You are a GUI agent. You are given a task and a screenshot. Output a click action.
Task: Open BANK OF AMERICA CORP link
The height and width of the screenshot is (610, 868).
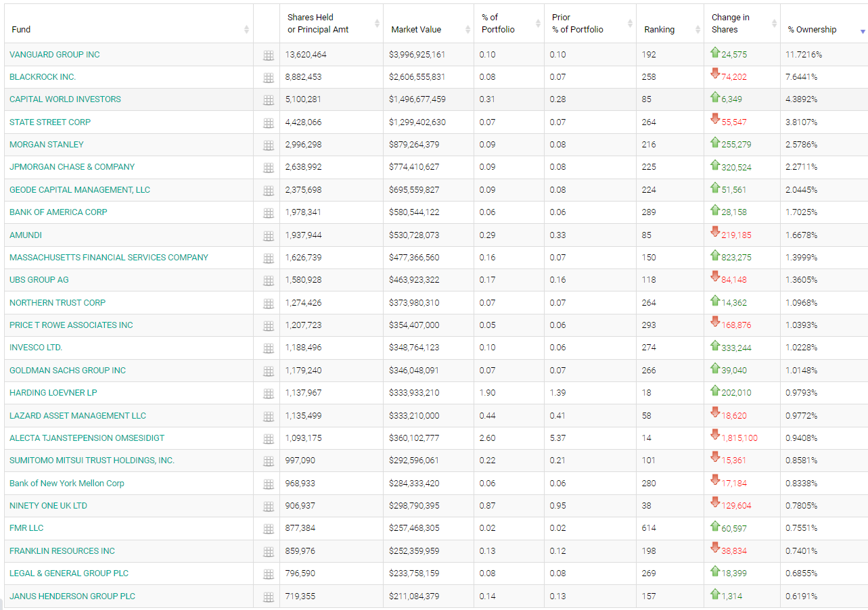[58, 212]
